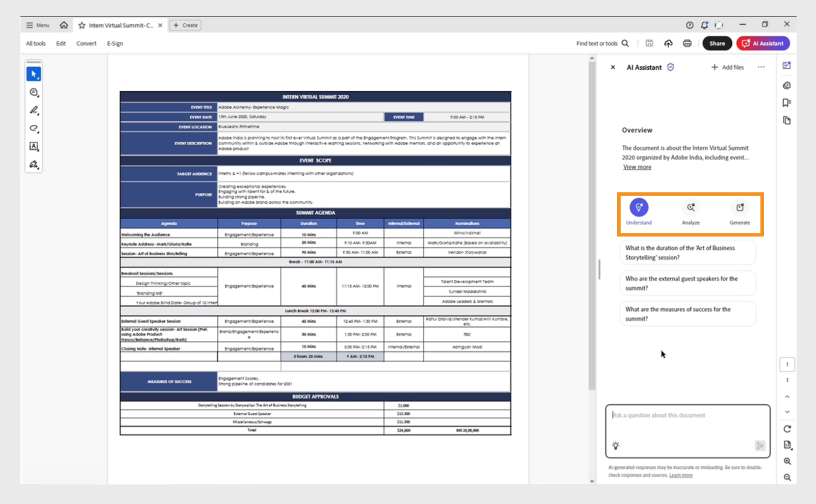Select the Selection arrow tool
This screenshot has width=816, height=504.
tap(34, 73)
